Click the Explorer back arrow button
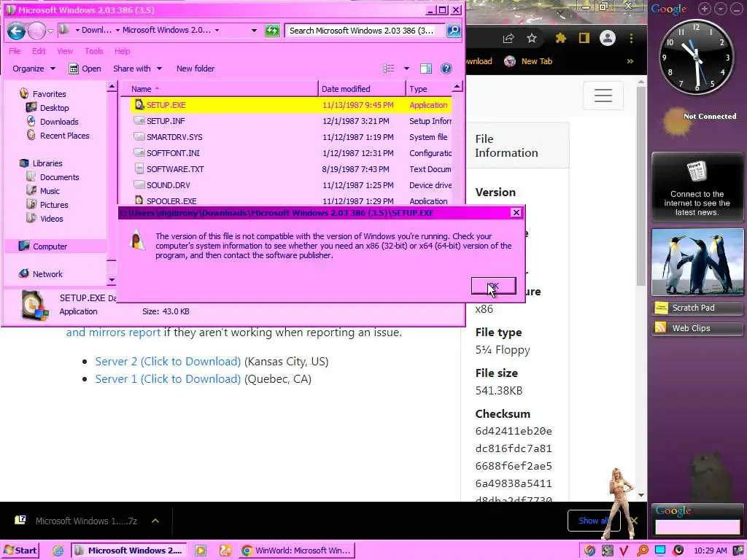 pos(16,31)
